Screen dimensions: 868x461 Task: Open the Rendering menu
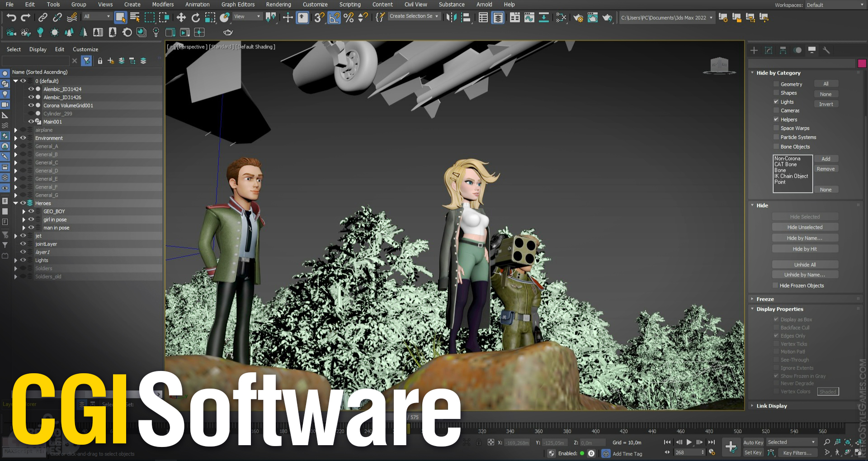278,5
